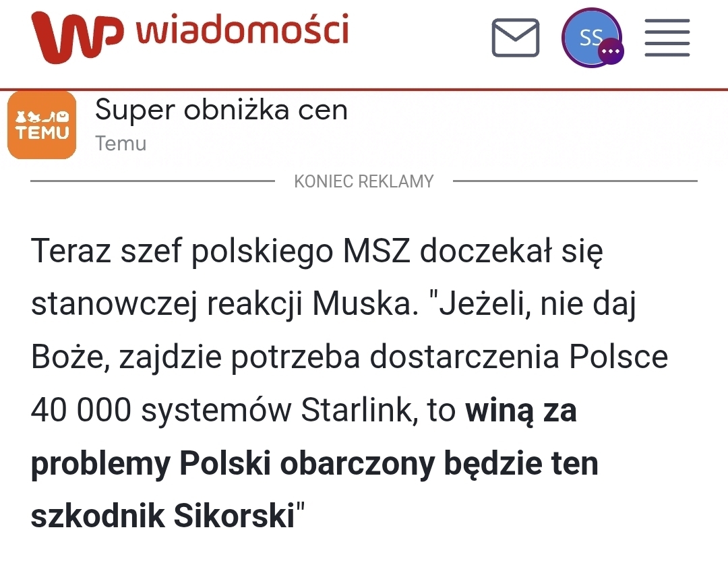Open the mail envelope icon

point(515,38)
